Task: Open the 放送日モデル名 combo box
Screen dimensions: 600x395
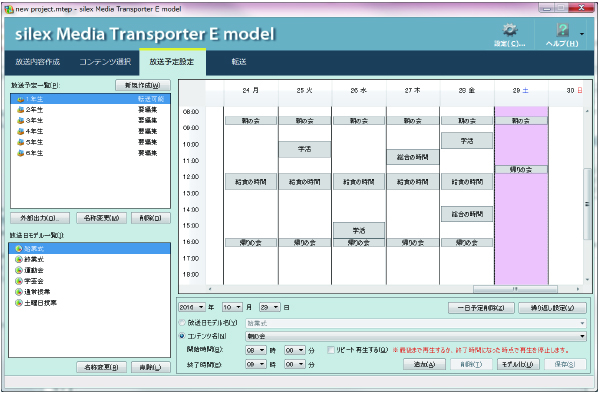Action: point(416,323)
